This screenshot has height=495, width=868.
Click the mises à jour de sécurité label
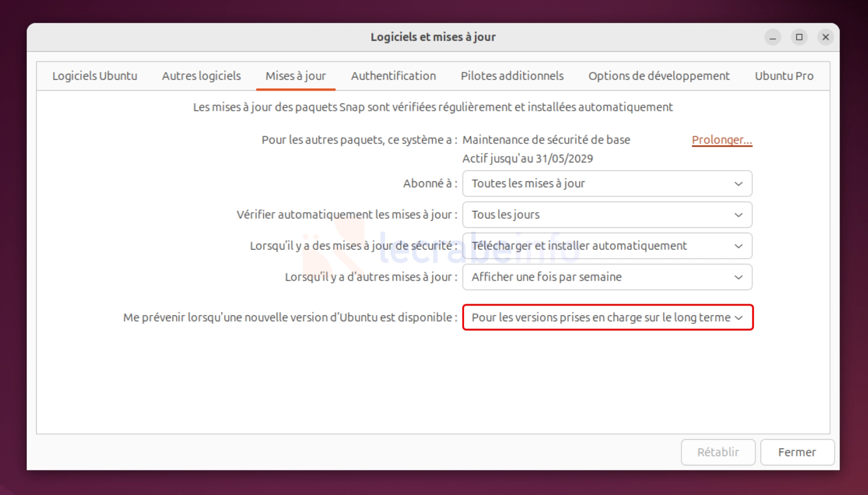(354, 246)
